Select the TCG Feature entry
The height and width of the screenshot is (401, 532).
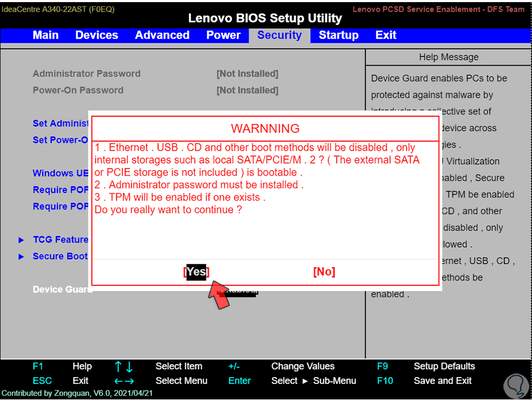click(x=61, y=240)
